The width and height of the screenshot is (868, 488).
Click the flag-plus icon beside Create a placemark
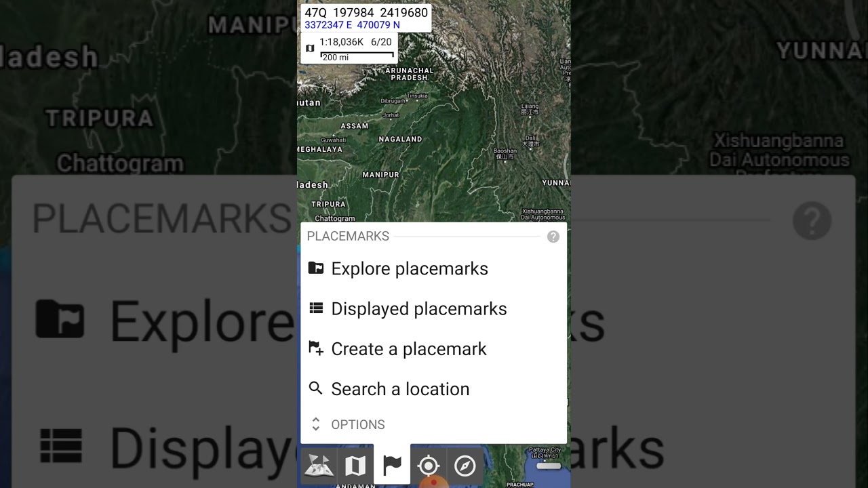pyautogui.click(x=316, y=348)
